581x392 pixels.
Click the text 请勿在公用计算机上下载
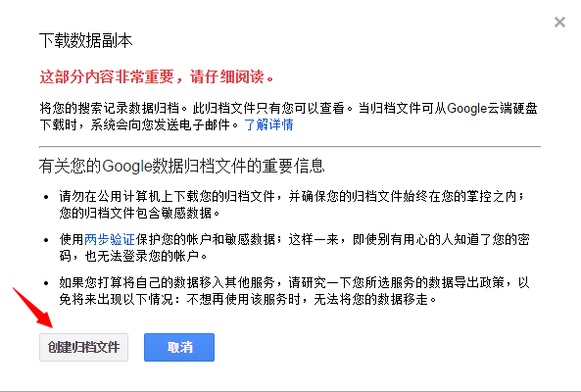coord(129,196)
